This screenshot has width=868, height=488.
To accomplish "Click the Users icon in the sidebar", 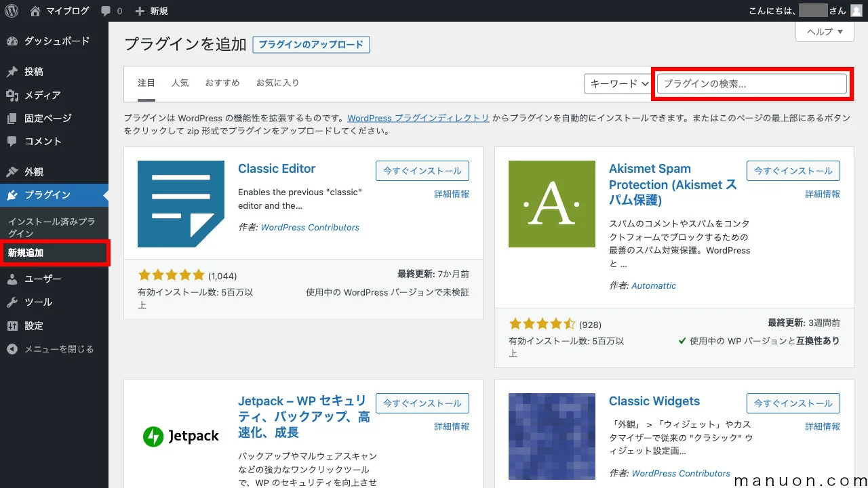I will (12, 279).
